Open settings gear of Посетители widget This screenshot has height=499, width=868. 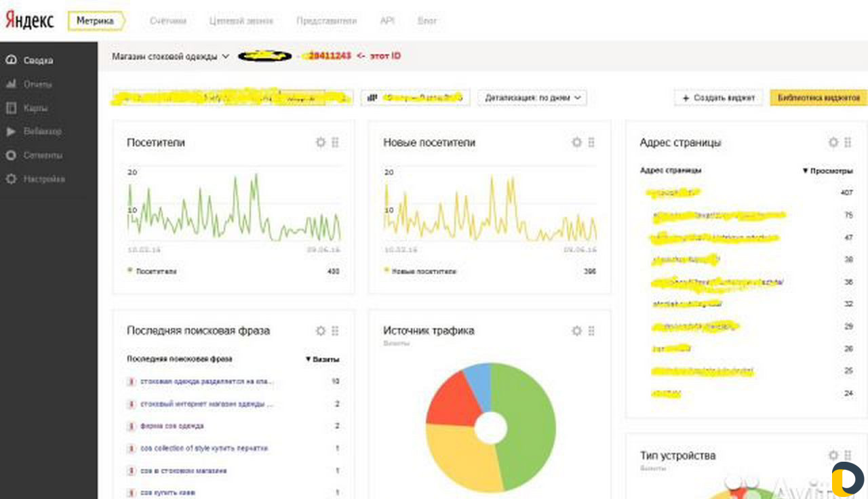click(x=321, y=142)
